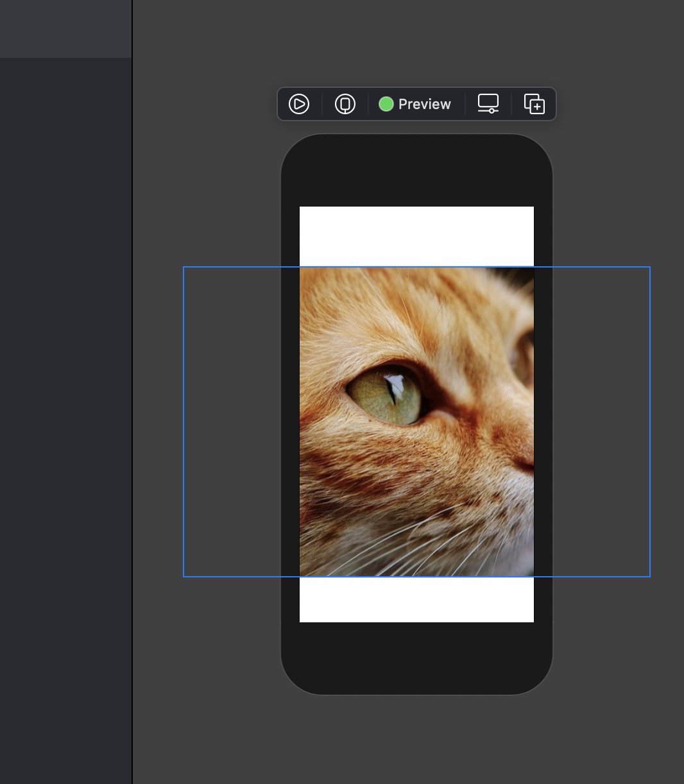Select the Preview on Device icon
Image resolution: width=684 pixels, height=784 pixels.
click(x=345, y=104)
